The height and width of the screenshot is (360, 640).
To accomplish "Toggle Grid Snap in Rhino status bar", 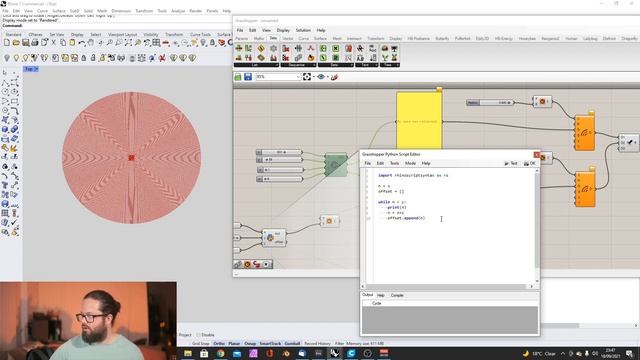I will [x=201, y=344].
